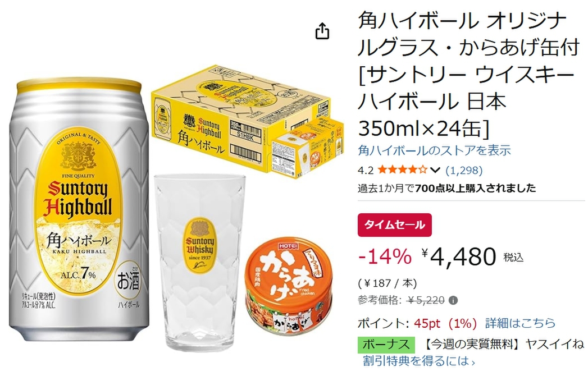Click the 4.2 rating number

pyautogui.click(x=366, y=171)
